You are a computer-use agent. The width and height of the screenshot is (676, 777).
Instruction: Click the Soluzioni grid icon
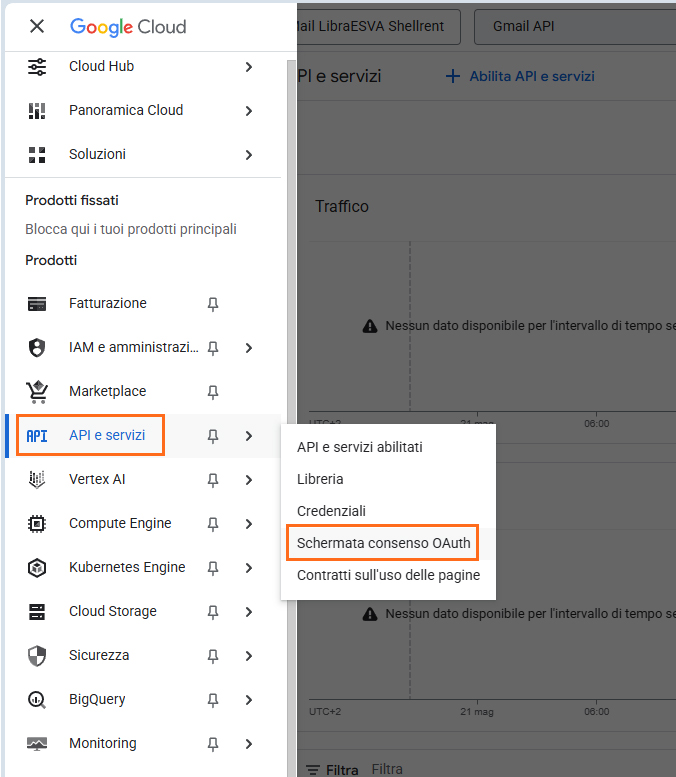click(x=37, y=155)
